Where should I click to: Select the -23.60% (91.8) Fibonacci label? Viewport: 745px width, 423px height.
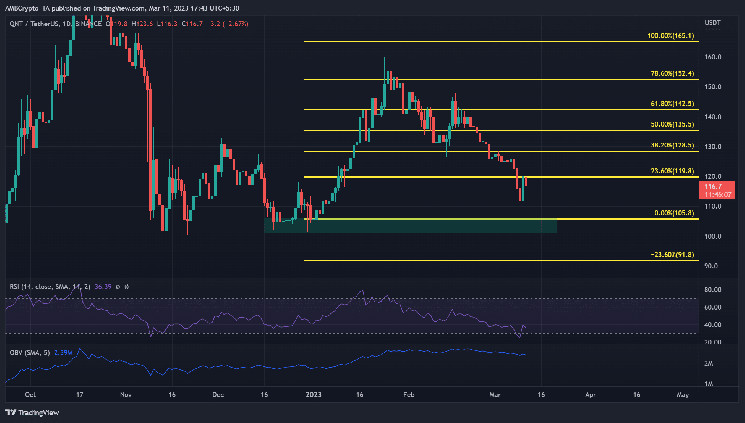click(x=672, y=255)
